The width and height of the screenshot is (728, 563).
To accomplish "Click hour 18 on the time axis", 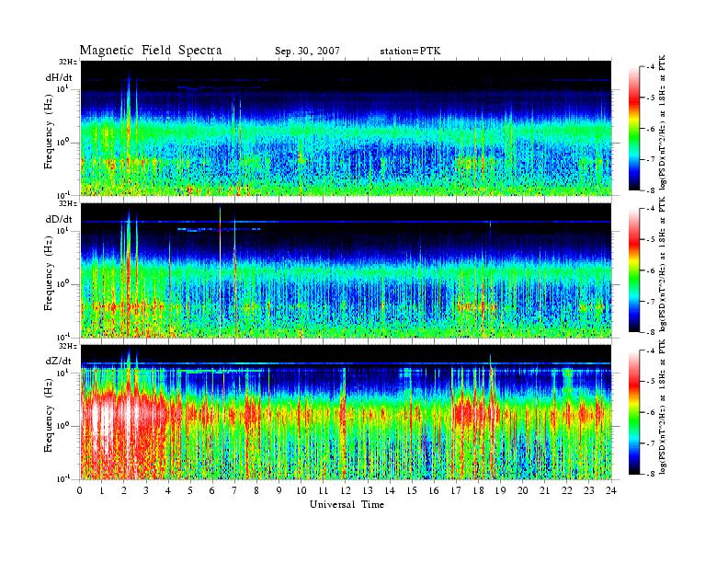I will [x=478, y=491].
